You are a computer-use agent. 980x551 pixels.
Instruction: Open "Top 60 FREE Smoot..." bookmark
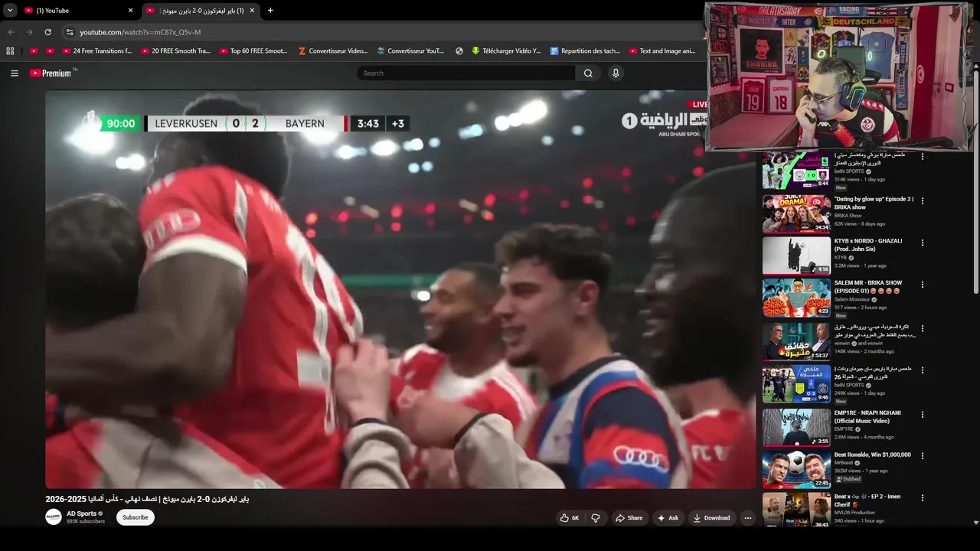(x=253, y=51)
